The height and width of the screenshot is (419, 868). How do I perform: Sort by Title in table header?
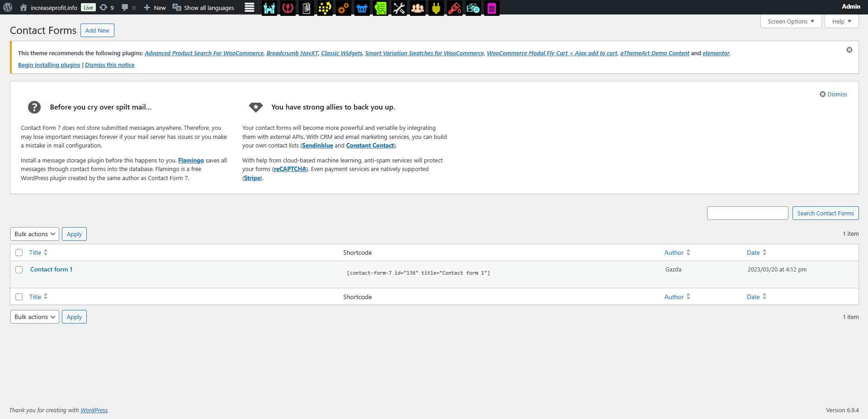click(x=38, y=252)
